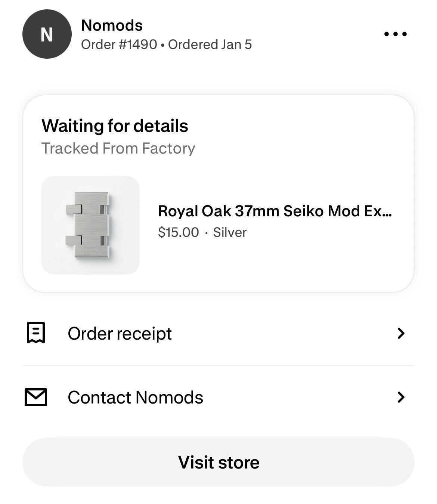Select the Order #1490 number text
The height and width of the screenshot is (504, 437).
[x=119, y=44]
